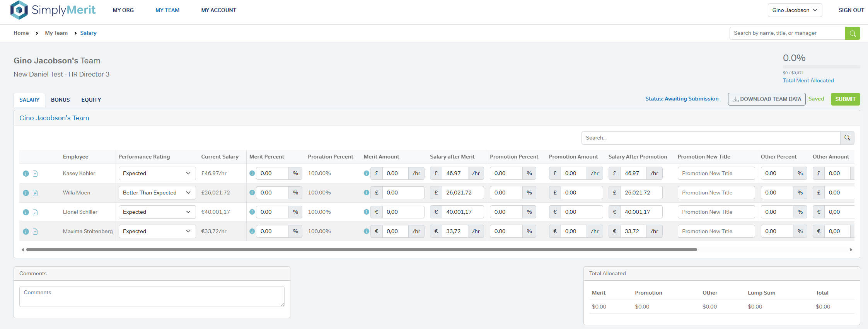Click DOWNLOAD TEAM DATA button
Image resolution: width=868 pixels, height=329 pixels.
pos(766,99)
